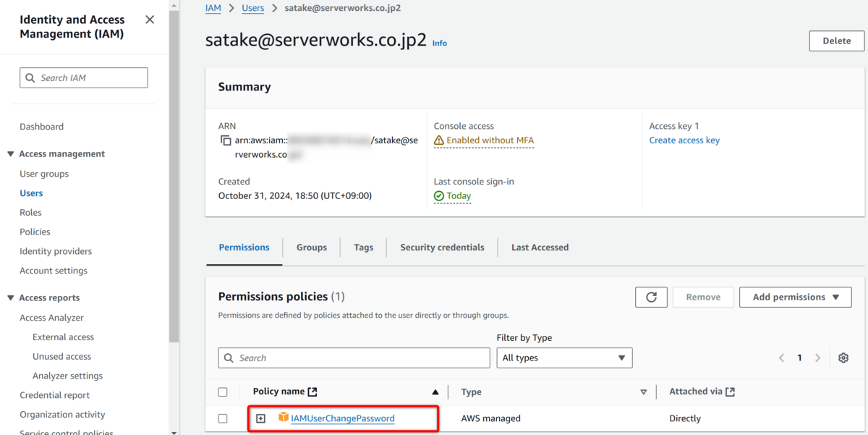Open Policy name column external link icon
The image size is (868, 435).
pyautogui.click(x=312, y=392)
